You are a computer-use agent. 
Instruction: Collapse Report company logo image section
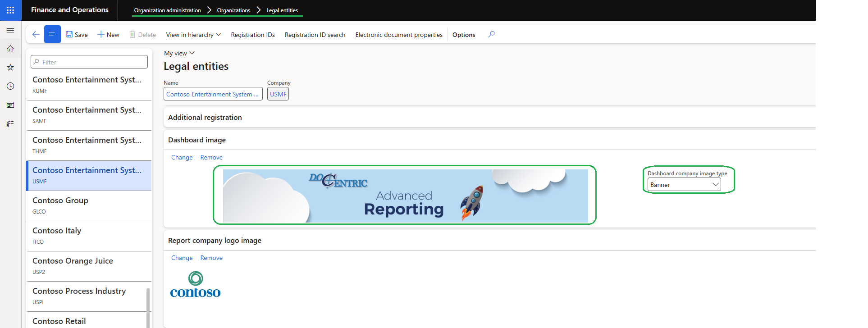pyautogui.click(x=489, y=241)
